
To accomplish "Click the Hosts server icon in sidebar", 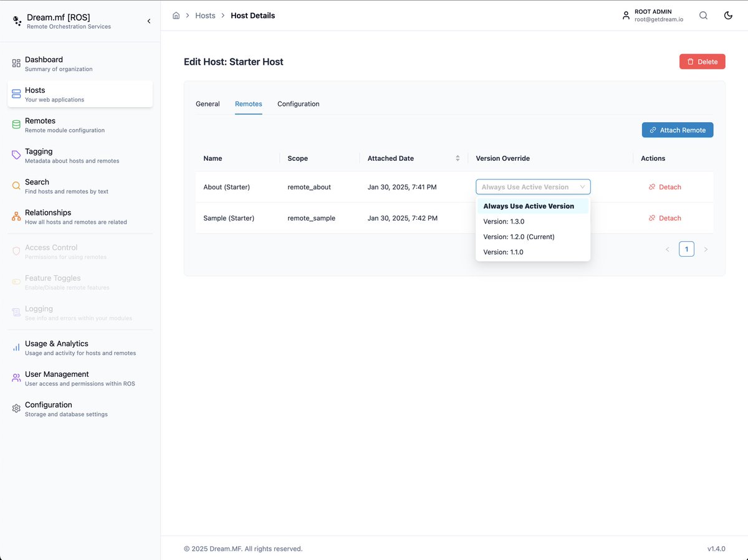I will pyautogui.click(x=16, y=94).
